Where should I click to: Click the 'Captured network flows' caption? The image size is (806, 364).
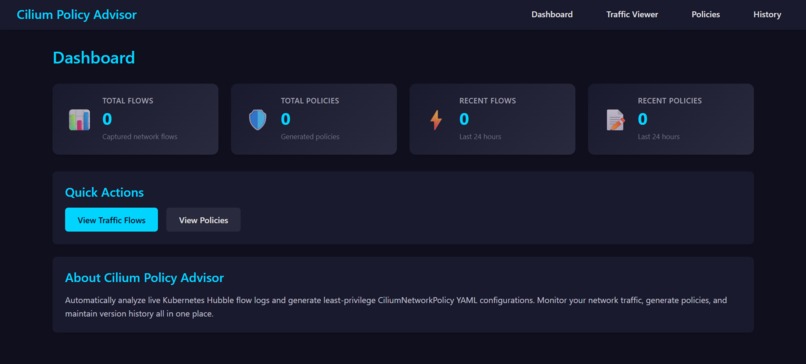140,137
